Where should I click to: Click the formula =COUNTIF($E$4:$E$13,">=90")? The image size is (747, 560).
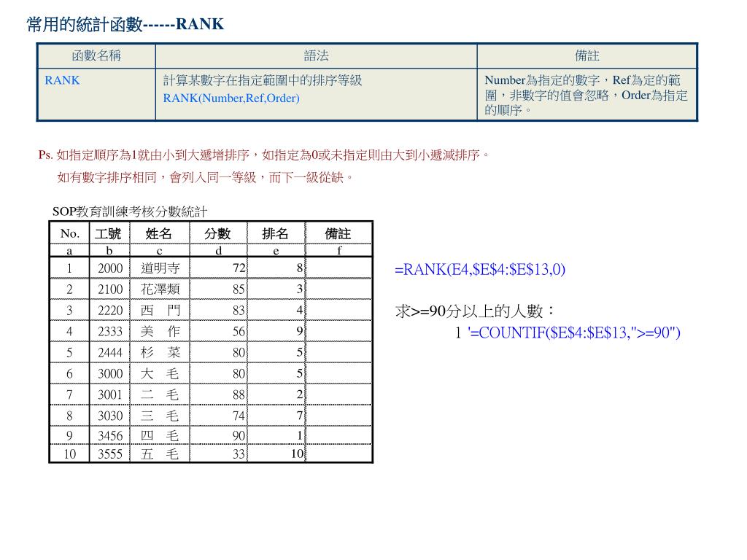click(x=574, y=332)
